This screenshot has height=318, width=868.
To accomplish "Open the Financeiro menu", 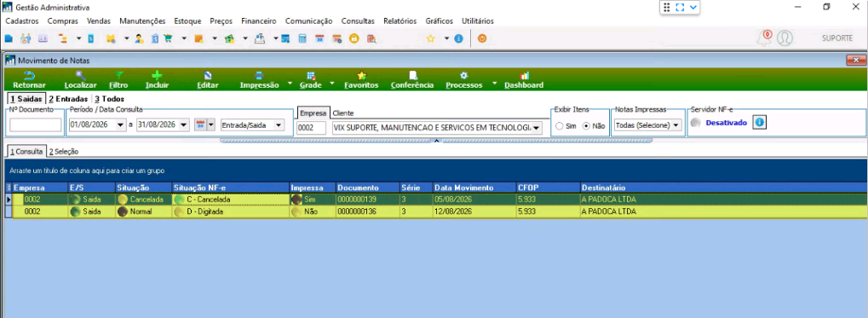I will point(258,21).
